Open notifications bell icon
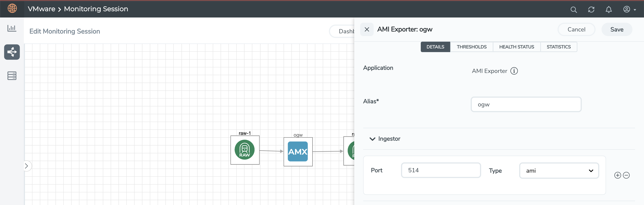Screen dimensions: 644x205 click(608, 10)
